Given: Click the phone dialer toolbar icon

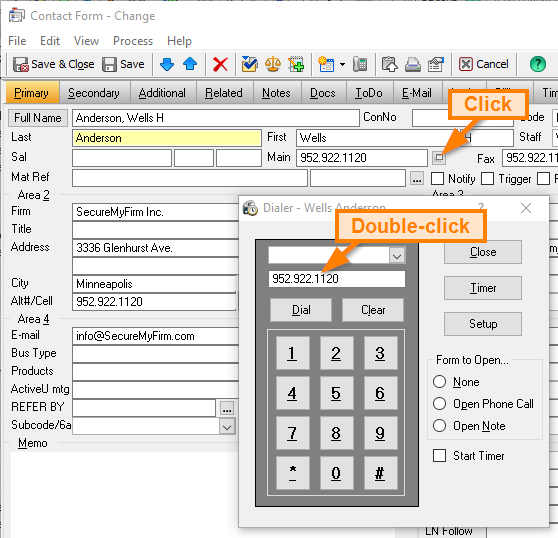Looking at the screenshot, I should 360,64.
